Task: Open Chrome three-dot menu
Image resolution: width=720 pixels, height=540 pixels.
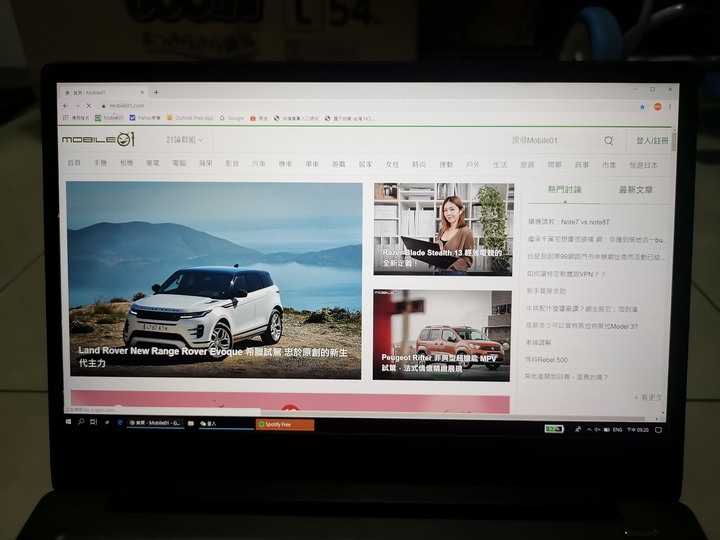Action: [669, 107]
